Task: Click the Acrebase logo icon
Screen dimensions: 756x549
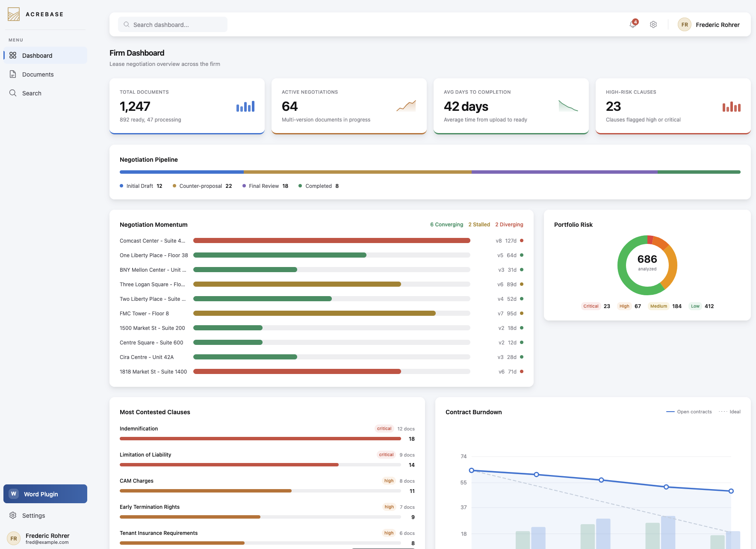Action: pos(13,14)
